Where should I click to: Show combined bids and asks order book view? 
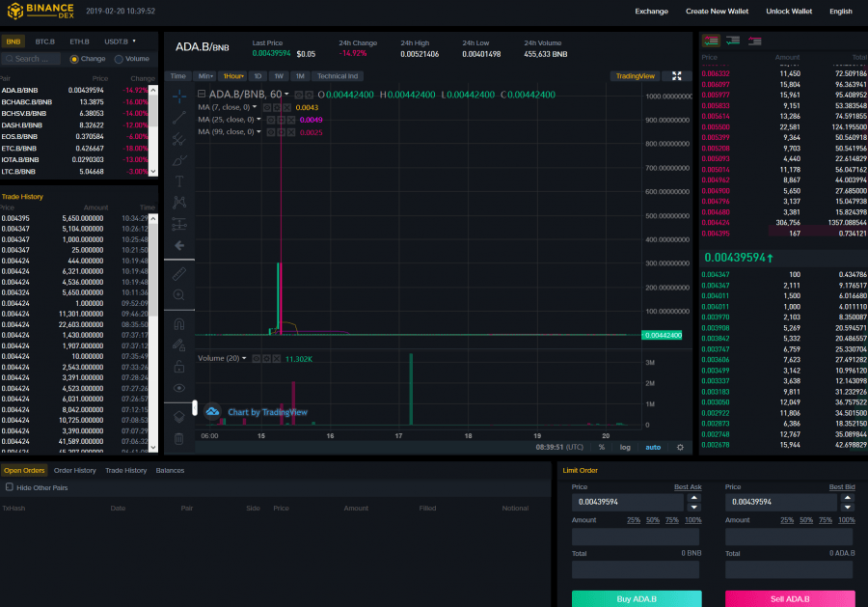(711, 41)
